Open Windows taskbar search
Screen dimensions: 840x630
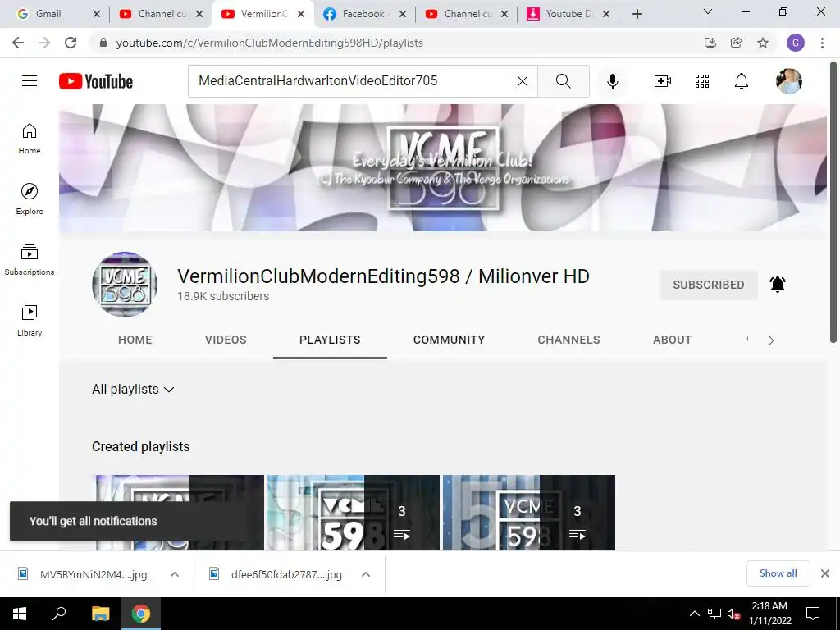(59, 613)
